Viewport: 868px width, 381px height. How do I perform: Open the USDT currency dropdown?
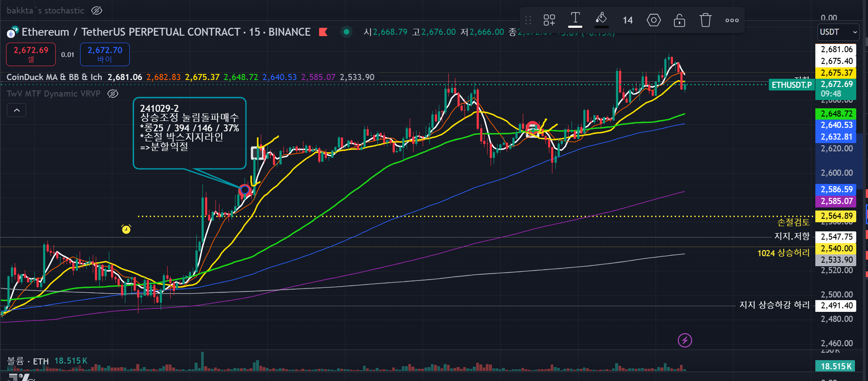click(x=838, y=32)
